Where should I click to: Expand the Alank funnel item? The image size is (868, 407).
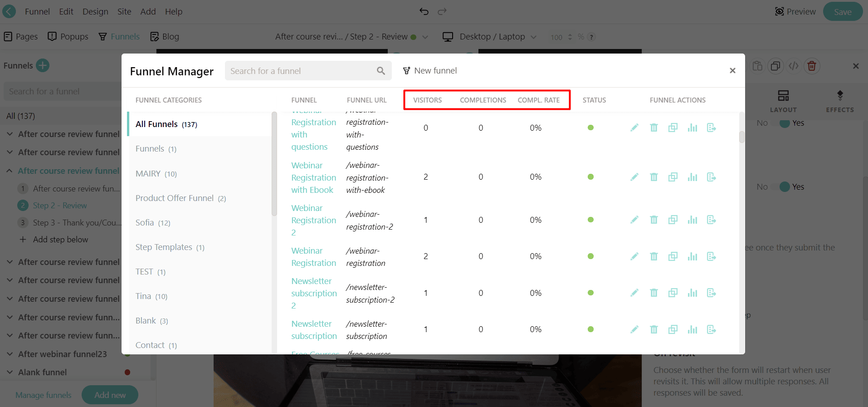pos(10,372)
